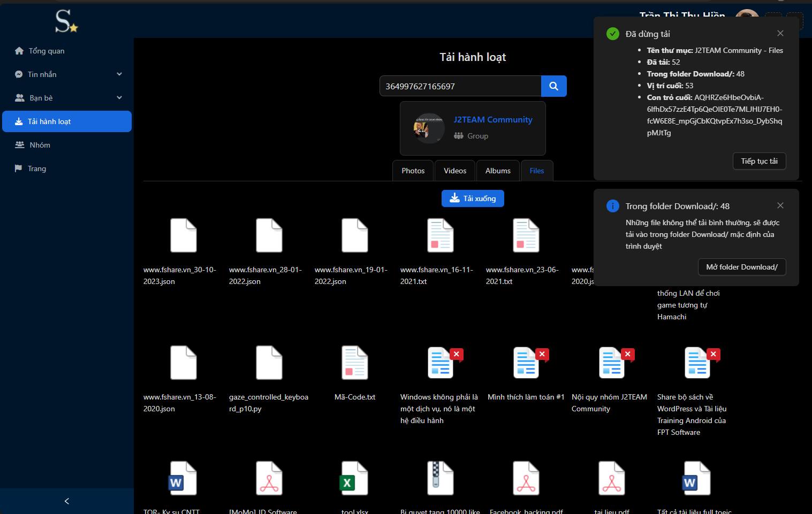
Task: Close the Trong folder Download notification
Action: (780, 205)
